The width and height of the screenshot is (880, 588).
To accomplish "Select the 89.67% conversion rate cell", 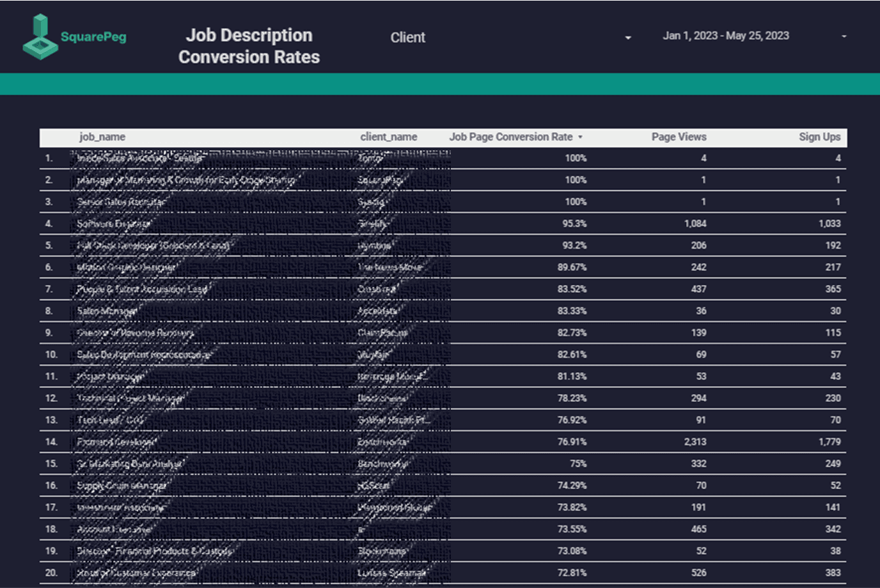I will click(x=572, y=267).
